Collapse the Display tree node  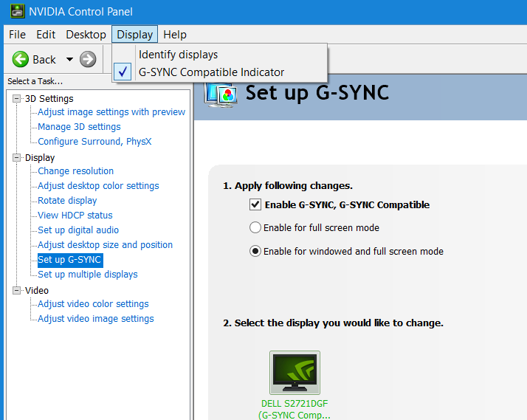point(16,157)
